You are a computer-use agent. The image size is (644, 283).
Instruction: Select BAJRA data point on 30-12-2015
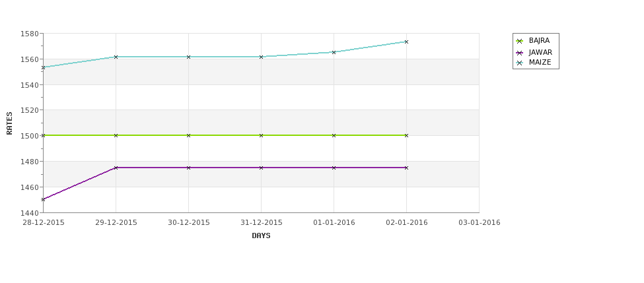click(x=188, y=135)
